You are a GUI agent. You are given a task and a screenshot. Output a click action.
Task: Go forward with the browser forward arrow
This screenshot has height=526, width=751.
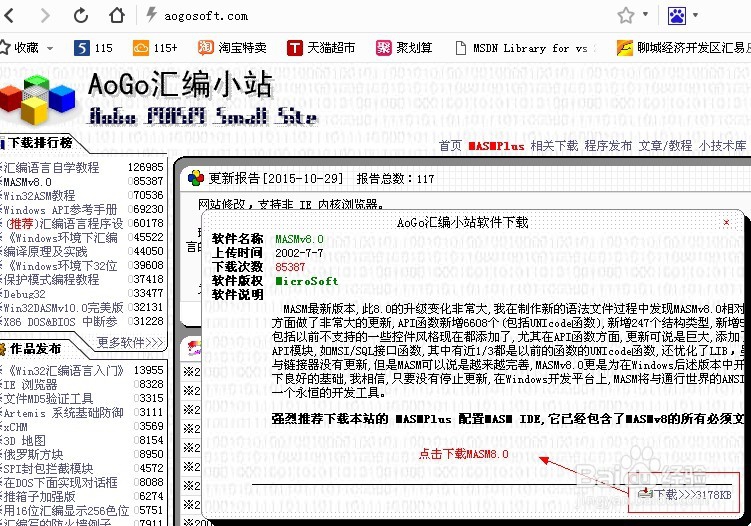tap(45, 15)
